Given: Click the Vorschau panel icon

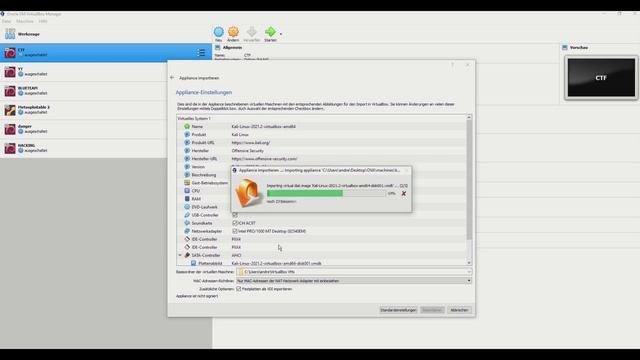Looking at the screenshot, I should point(565,47).
